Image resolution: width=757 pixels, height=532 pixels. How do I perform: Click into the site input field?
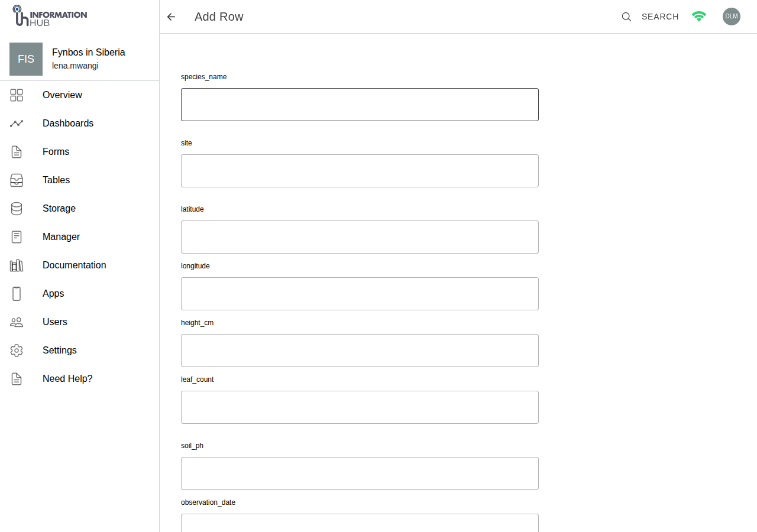pos(360,171)
